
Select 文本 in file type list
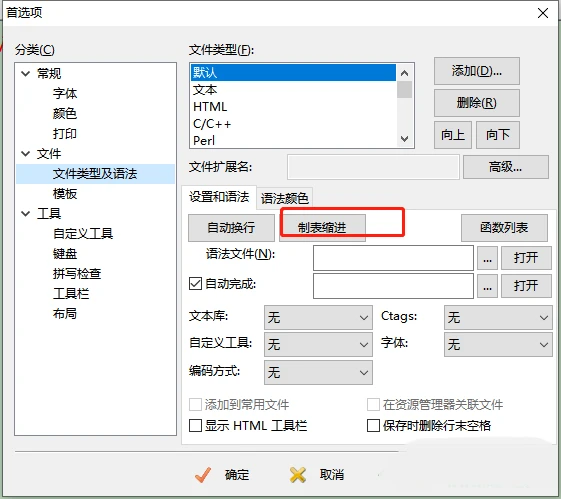tap(293, 90)
